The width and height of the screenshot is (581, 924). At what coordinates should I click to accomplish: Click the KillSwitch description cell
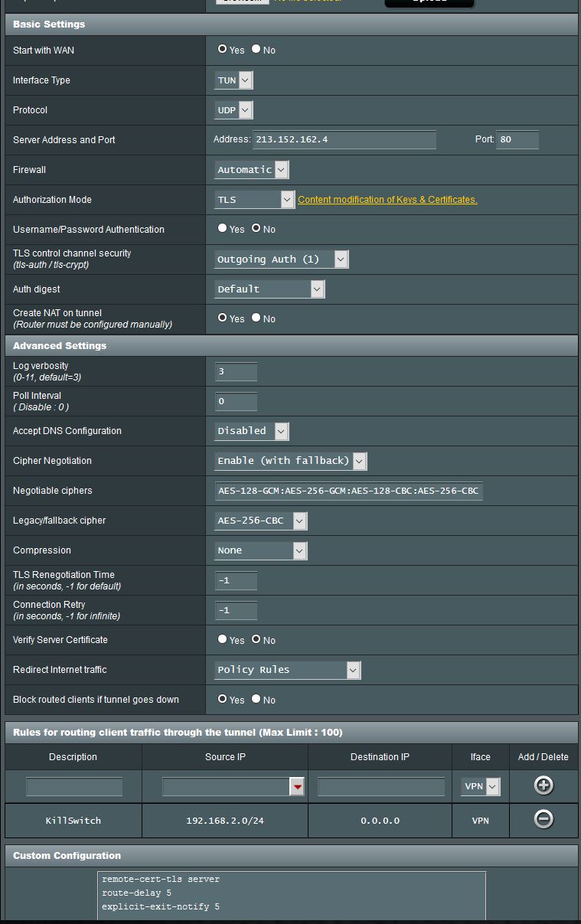(x=73, y=821)
